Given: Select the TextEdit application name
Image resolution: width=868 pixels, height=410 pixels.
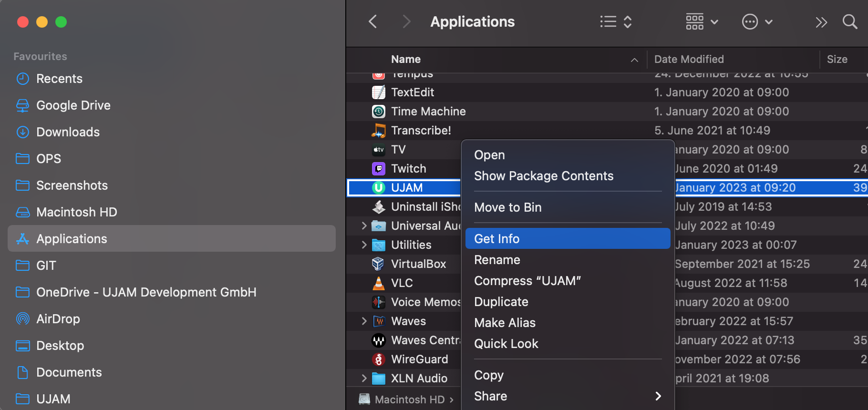Looking at the screenshot, I should [x=413, y=92].
